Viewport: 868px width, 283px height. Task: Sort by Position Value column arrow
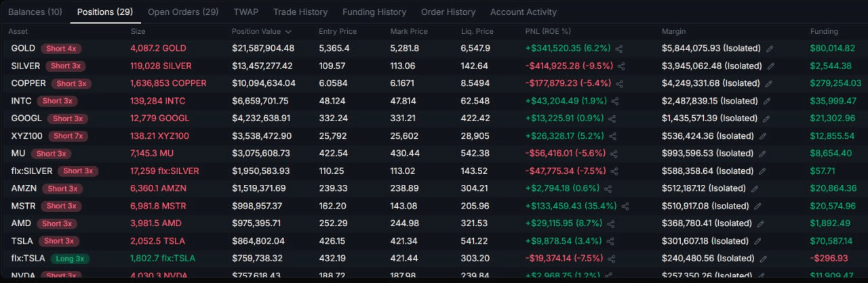click(x=288, y=32)
